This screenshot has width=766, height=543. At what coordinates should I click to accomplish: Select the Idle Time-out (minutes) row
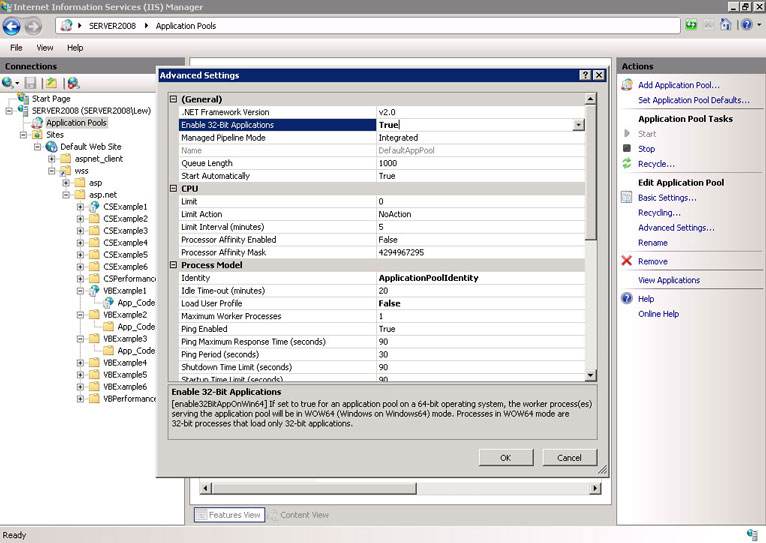382,291
